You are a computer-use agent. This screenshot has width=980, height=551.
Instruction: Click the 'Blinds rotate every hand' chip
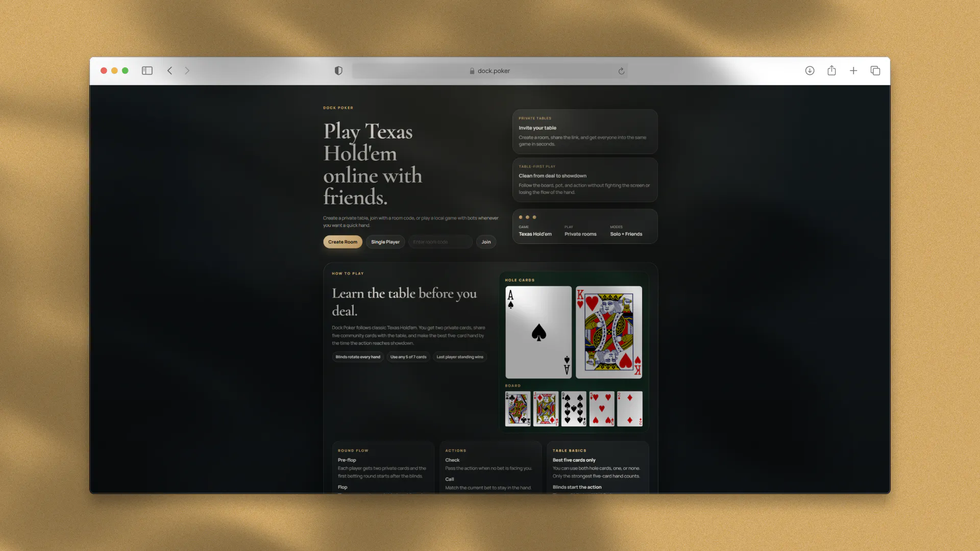click(358, 357)
